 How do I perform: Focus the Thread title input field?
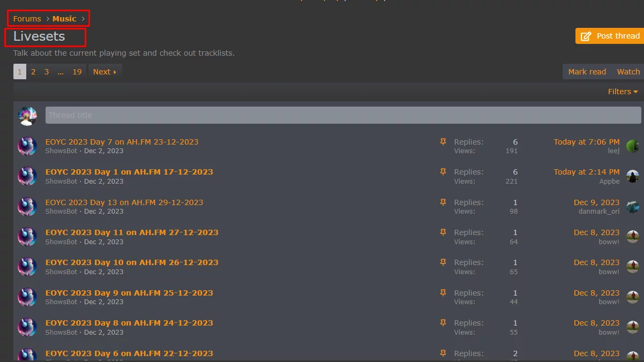pos(343,115)
